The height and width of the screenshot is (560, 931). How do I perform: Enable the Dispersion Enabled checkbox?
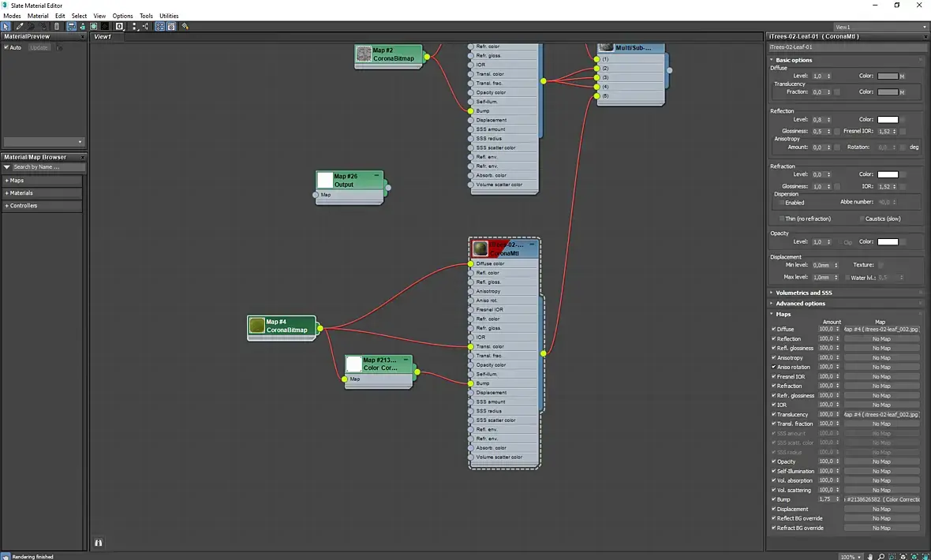[x=782, y=203]
